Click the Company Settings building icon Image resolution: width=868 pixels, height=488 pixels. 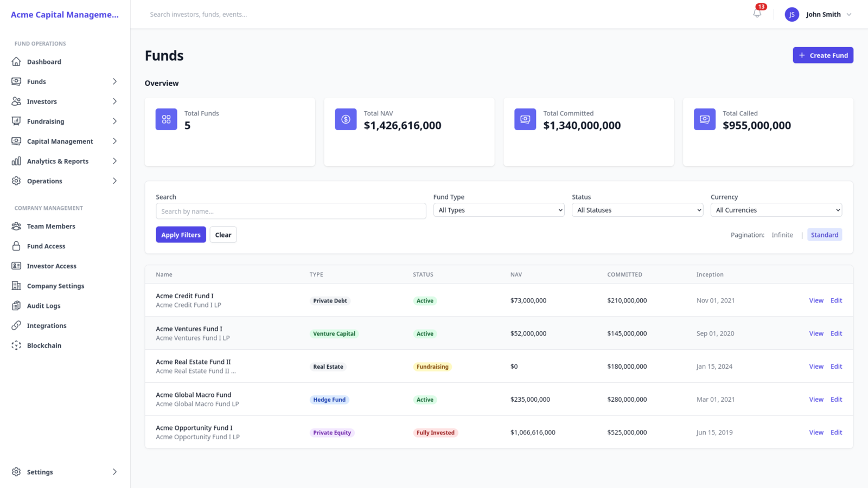click(x=16, y=286)
